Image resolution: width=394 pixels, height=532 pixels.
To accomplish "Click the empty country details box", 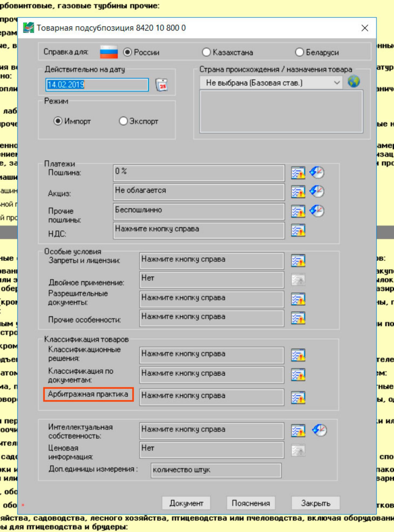I will tap(281, 112).
